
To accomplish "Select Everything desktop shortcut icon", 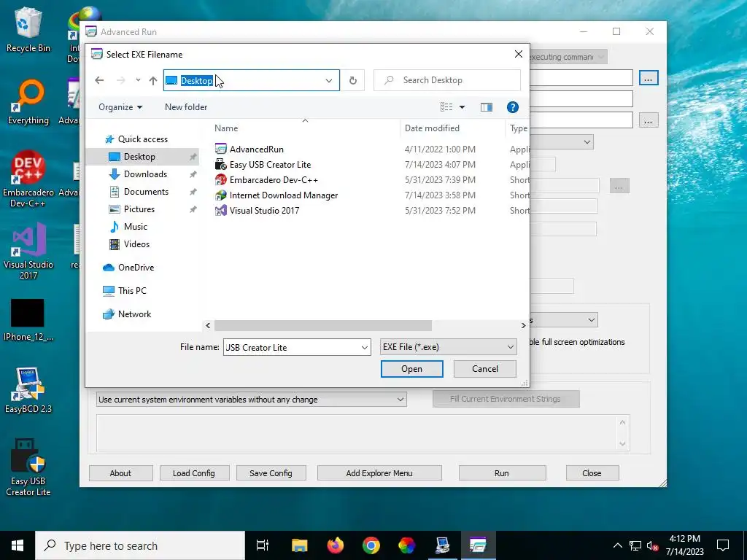I will tap(28, 102).
